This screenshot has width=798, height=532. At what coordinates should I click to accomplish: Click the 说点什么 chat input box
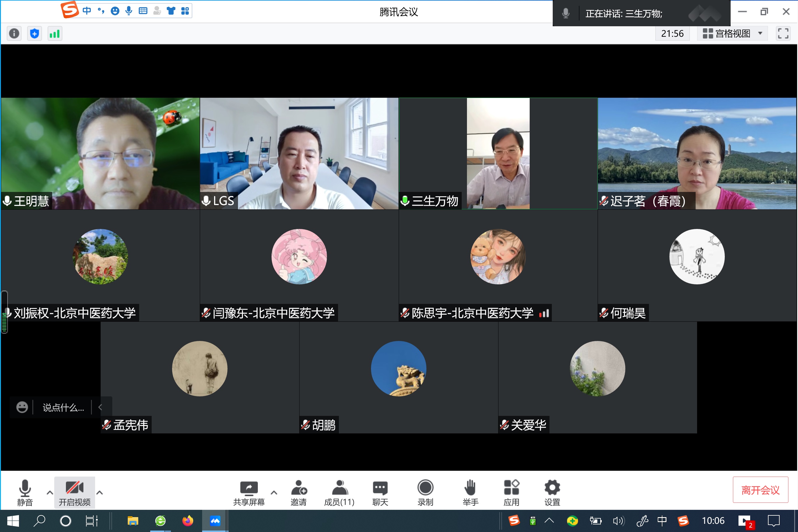[63, 407]
